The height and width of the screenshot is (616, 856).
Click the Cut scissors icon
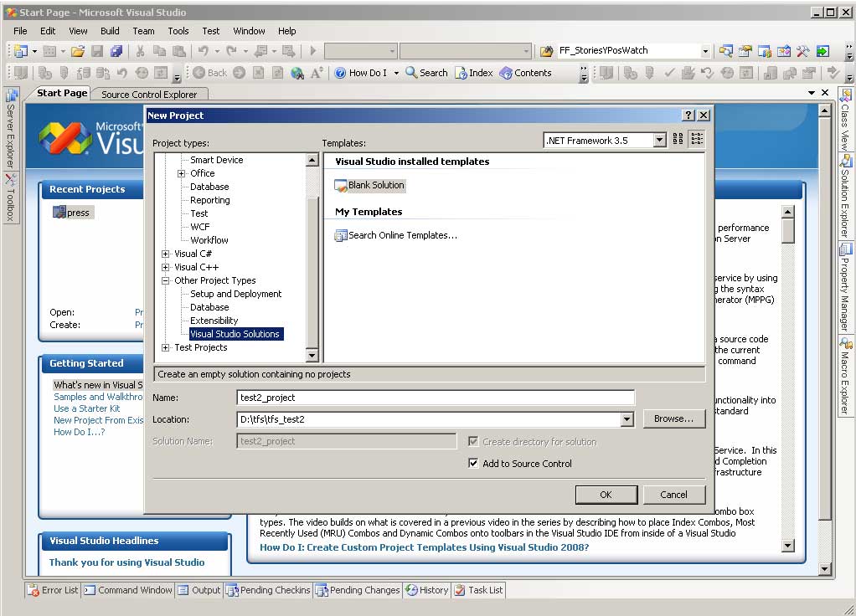(x=141, y=51)
